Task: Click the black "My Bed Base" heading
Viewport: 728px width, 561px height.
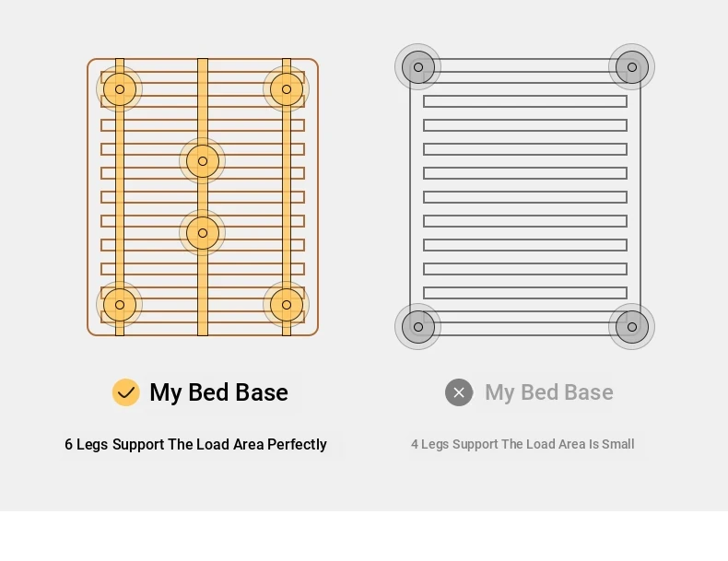Action: pyautogui.click(x=218, y=392)
